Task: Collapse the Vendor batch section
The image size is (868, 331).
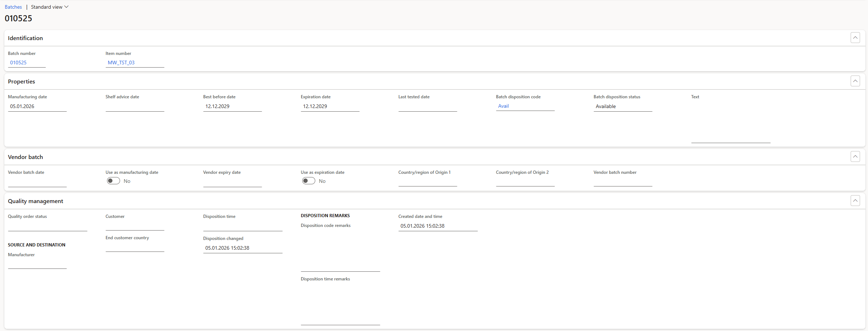Action: (x=855, y=156)
